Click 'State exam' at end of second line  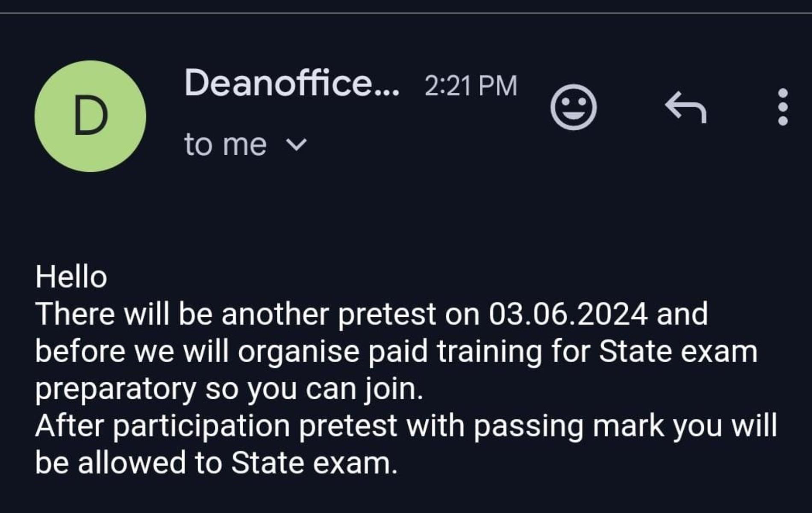click(678, 351)
